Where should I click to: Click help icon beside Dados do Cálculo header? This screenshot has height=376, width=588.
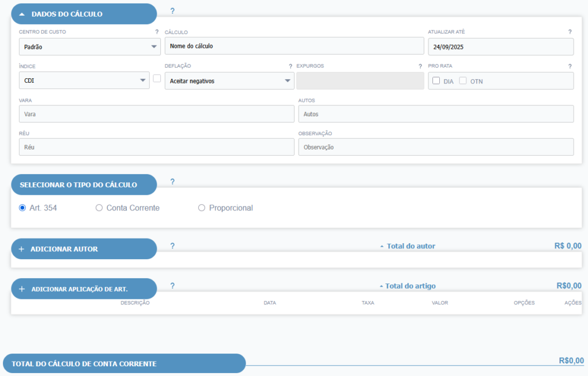172,11
